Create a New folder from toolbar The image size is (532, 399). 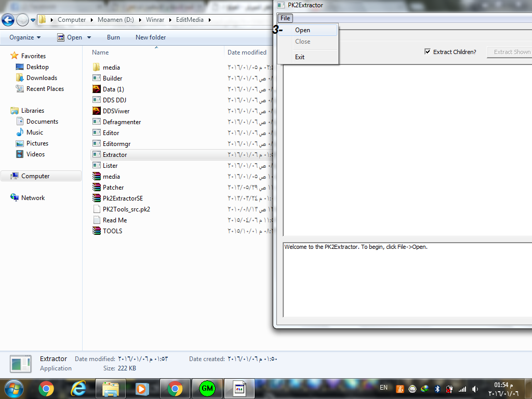tap(151, 37)
